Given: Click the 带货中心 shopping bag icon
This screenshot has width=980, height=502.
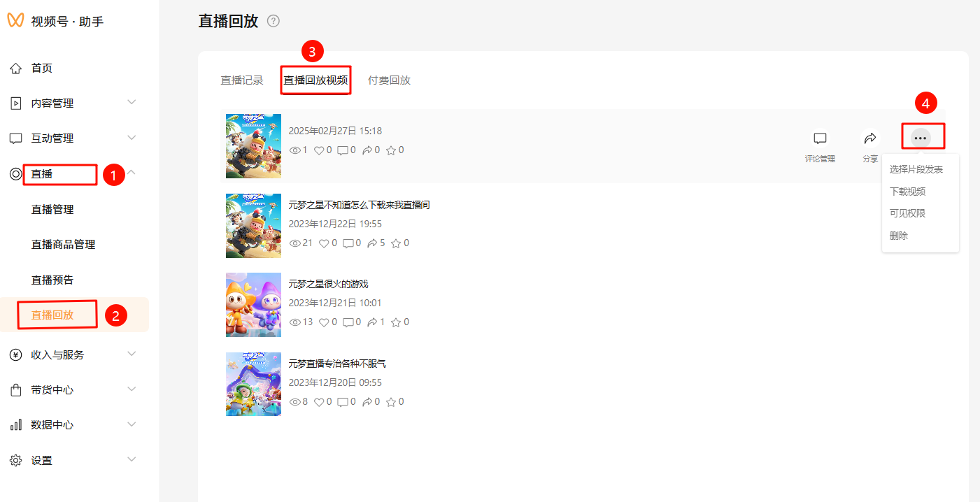Looking at the screenshot, I should pos(15,390).
